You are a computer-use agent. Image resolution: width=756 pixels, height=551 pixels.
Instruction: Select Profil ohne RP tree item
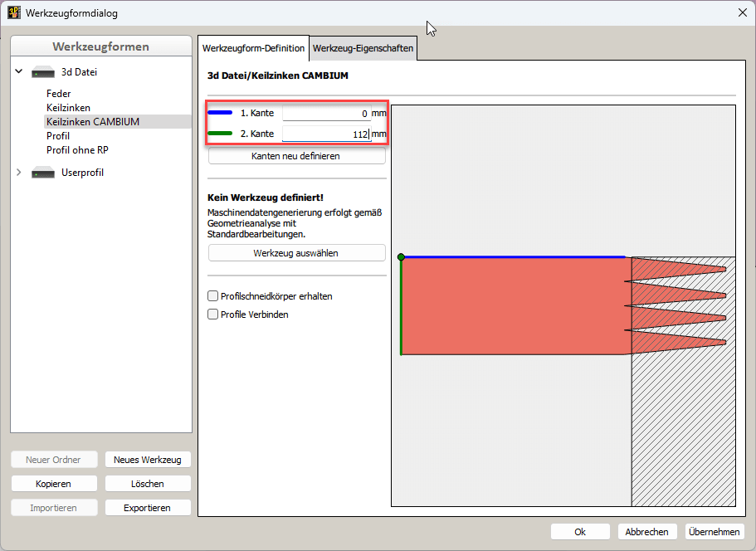pyautogui.click(x=77, y=150)
